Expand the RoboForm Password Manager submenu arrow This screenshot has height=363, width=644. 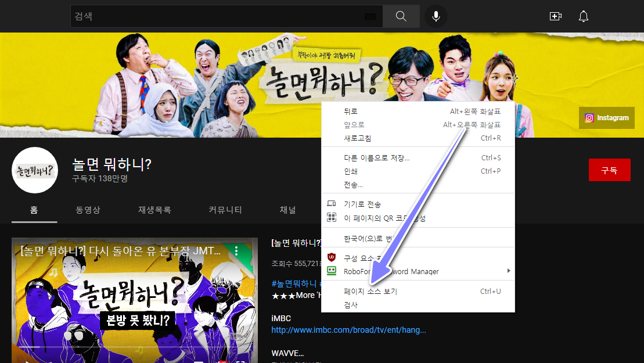click(x=509, y=271)
